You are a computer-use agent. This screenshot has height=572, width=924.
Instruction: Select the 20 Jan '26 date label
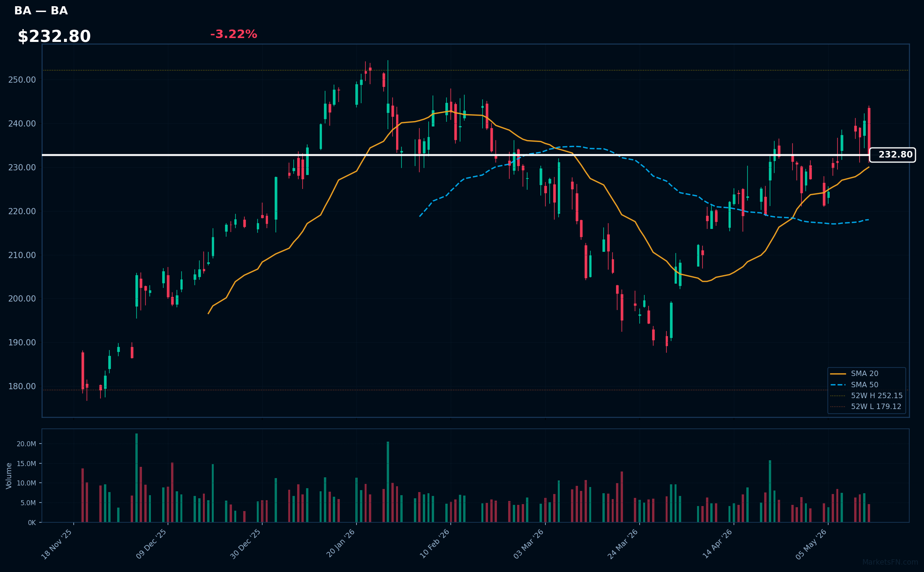(340, 544)
